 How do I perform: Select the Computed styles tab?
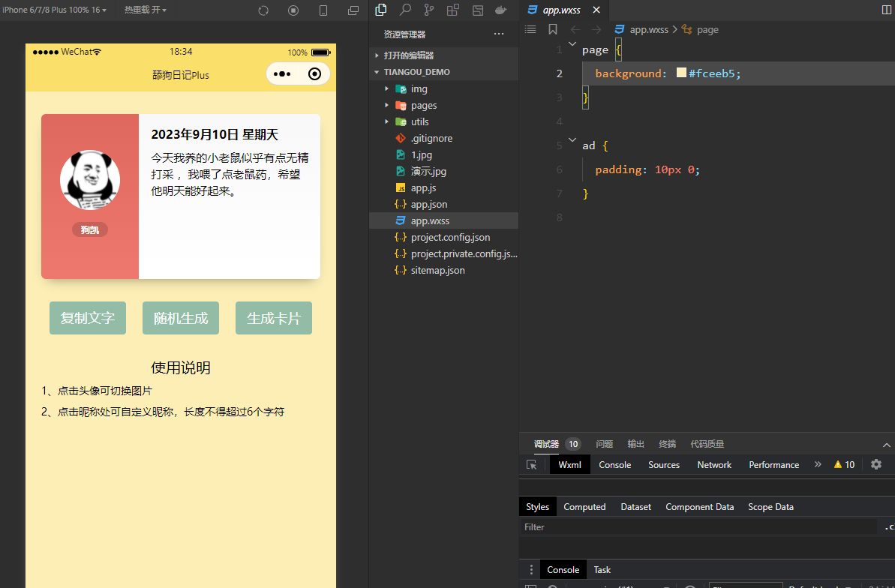click(584, 507)
